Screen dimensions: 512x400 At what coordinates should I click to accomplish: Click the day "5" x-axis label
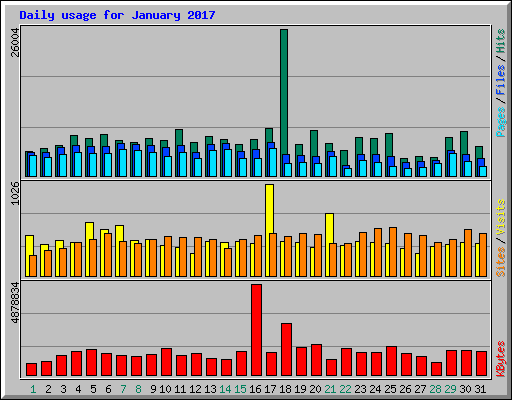[93, 389]
